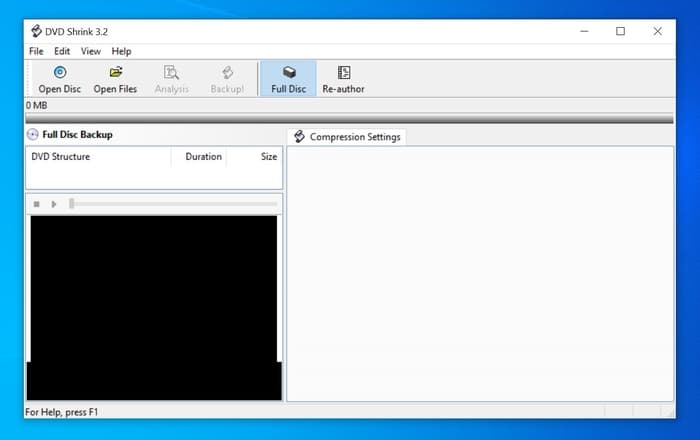
Task: Click the window resize grip in status bar
Action: coord(670,413)
